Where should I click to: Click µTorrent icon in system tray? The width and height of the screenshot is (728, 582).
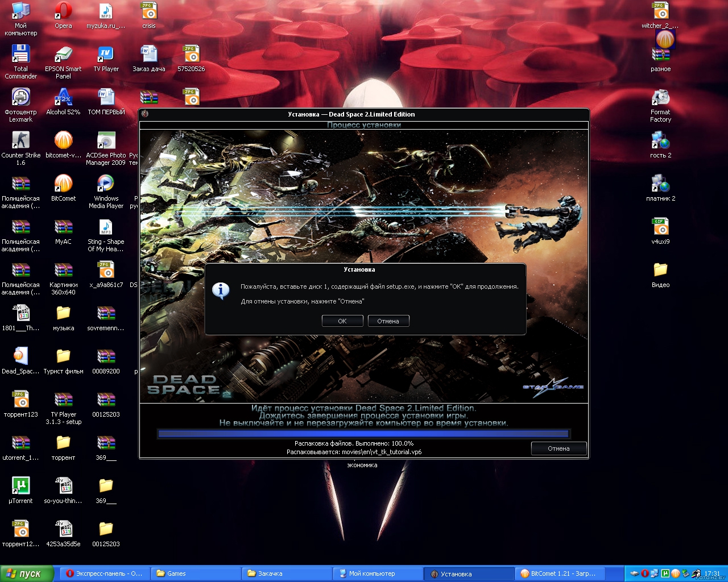pyautogui.click(x=665, y=573)
